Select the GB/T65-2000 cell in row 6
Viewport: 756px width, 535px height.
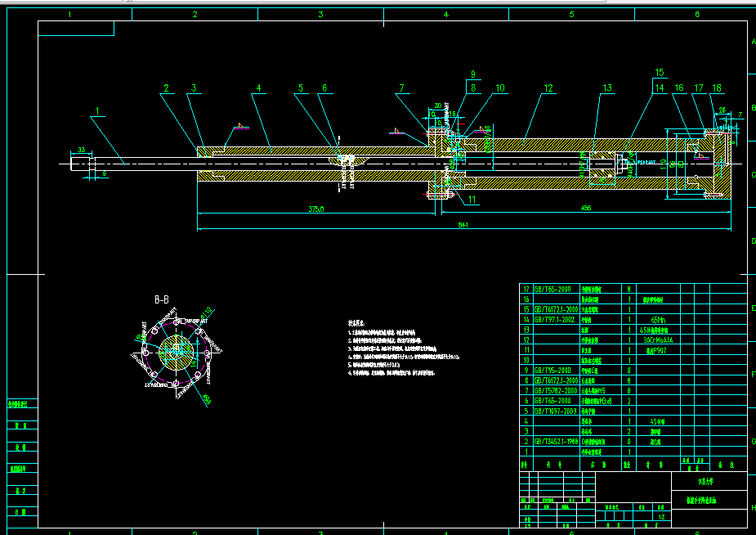click(x=552, y=401)
